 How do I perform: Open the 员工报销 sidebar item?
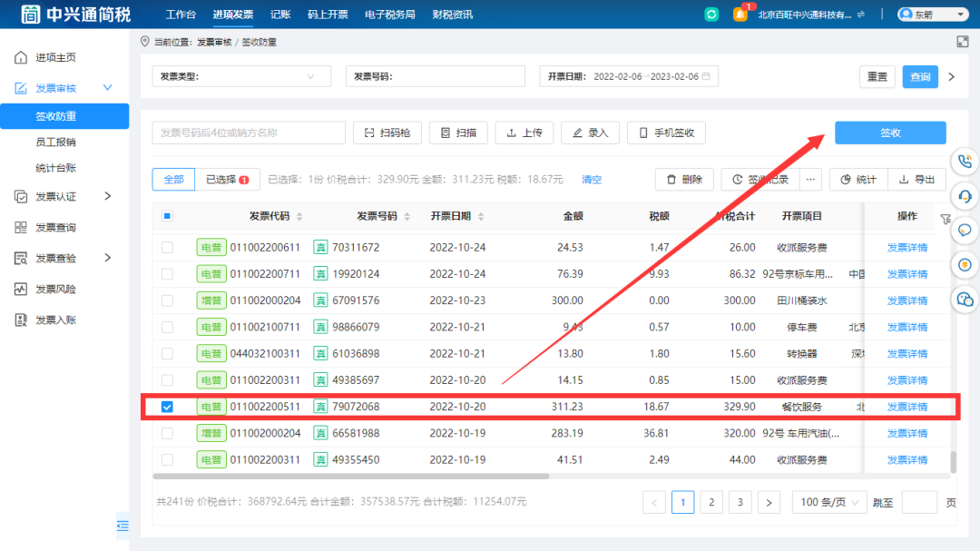coord(55,142)
